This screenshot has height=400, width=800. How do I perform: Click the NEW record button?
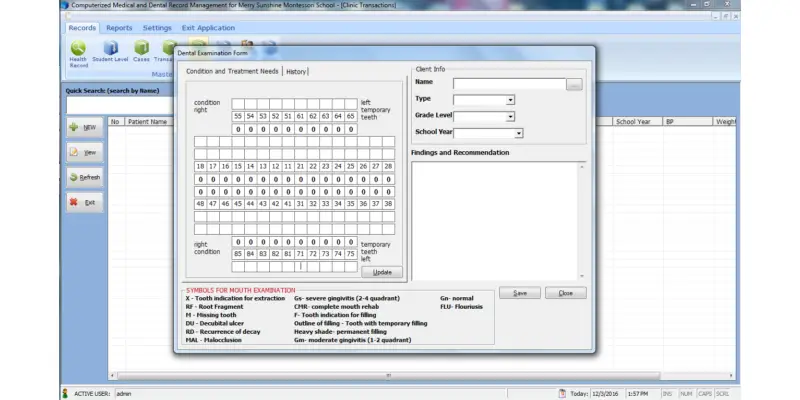(85, 128)
